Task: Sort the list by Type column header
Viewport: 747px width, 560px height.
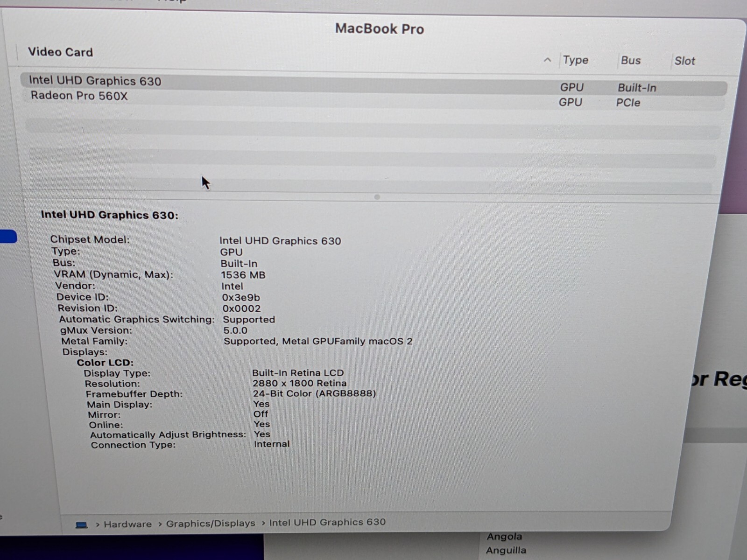Action: coord(576,60)
